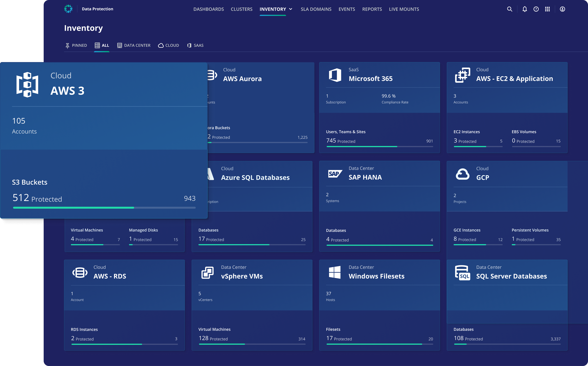
Task: Click the Microsoft 365 Office icon
Action: point(335,75)
